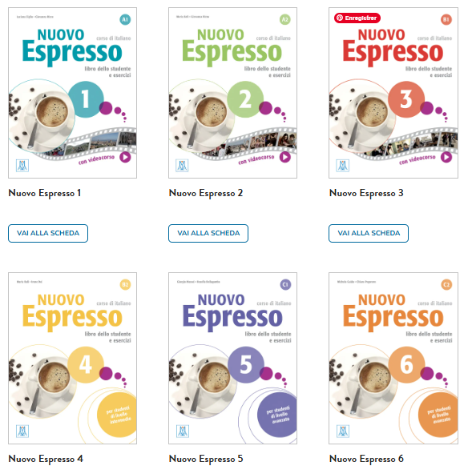Click the publisher logo on Nuovo Espresso 1 cover

point(22,166)
